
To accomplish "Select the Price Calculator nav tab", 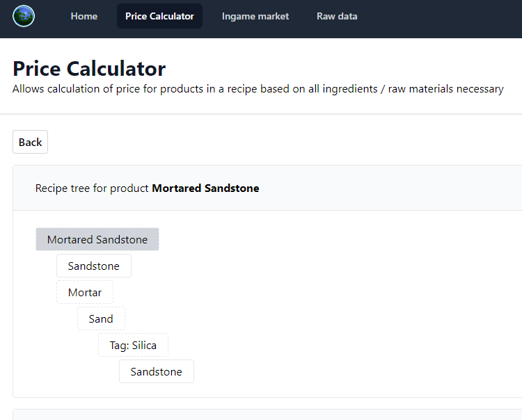I will pos(159,16).
